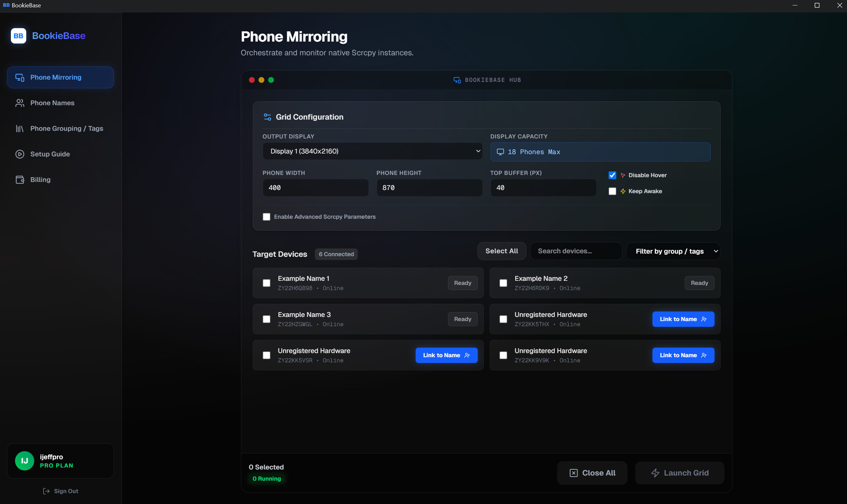The image size is (847, 504).
Task: Maximize the BookieBase window
Action: [x=817, y=5]
